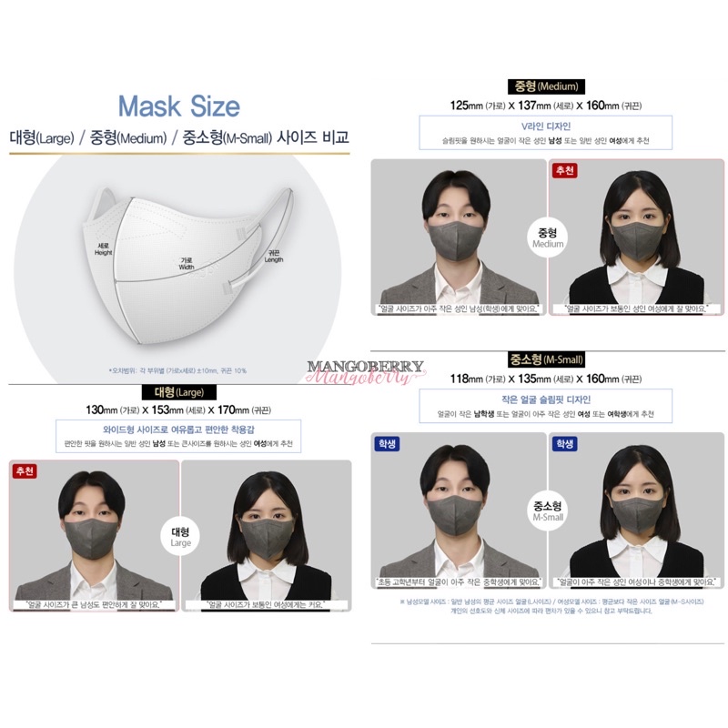Select the black 중형(Medium) size label
728x728 pixels.
(546, 86)
